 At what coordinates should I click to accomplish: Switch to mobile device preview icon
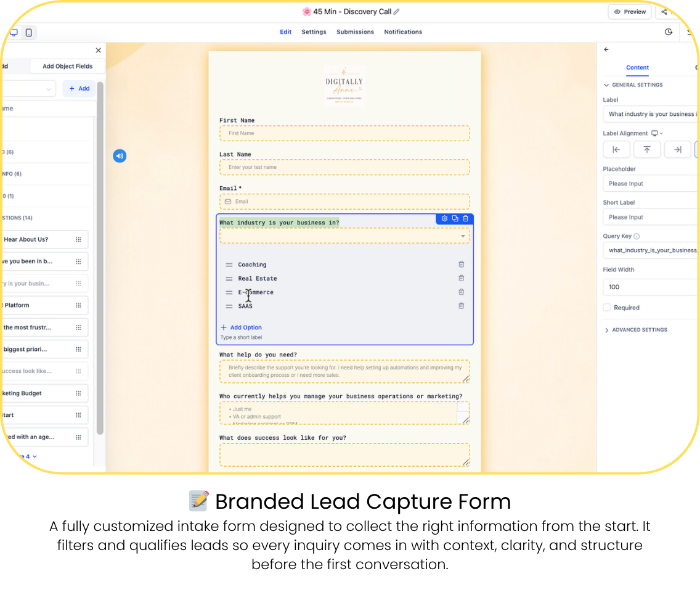tap(28, 33)
